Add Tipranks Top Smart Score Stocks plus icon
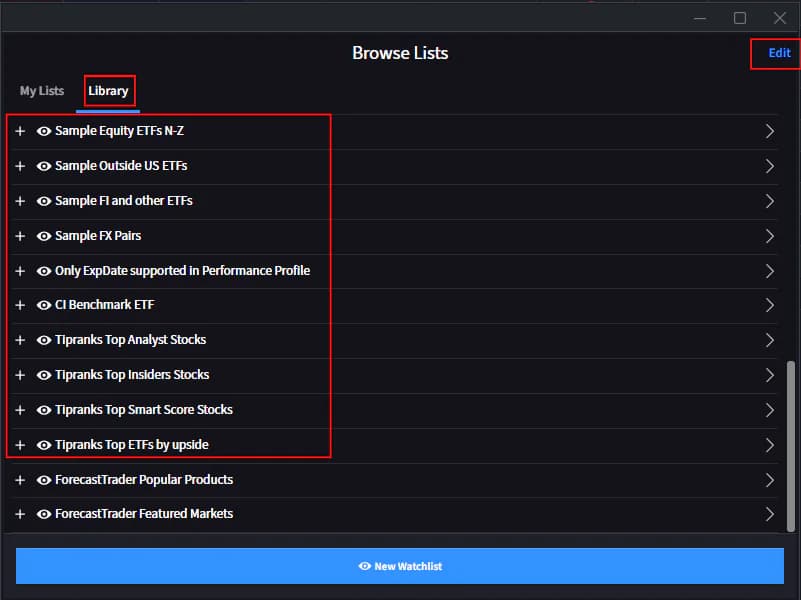The image size is (801, 600). tap(20, 410)
